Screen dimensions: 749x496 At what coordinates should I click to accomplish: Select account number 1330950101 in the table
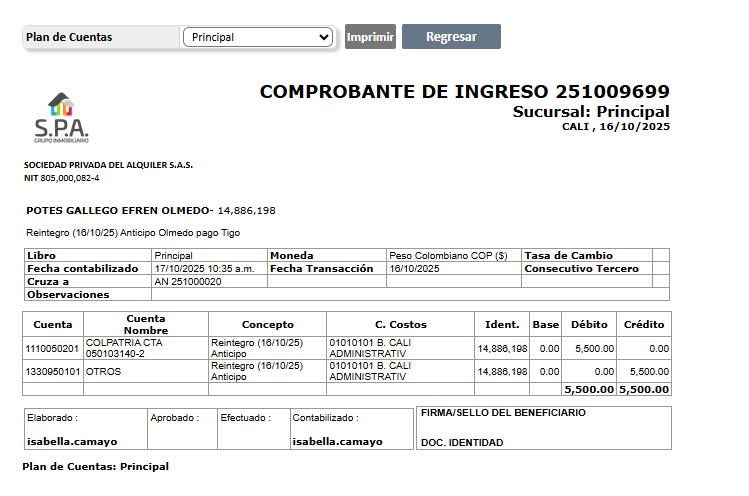click(51, 371)
